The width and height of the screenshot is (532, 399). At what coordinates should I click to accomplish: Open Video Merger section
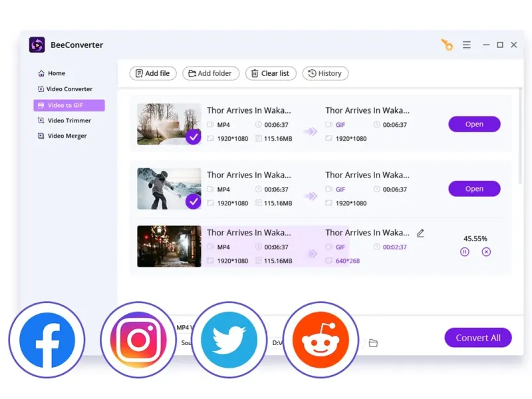pos(62,136)
